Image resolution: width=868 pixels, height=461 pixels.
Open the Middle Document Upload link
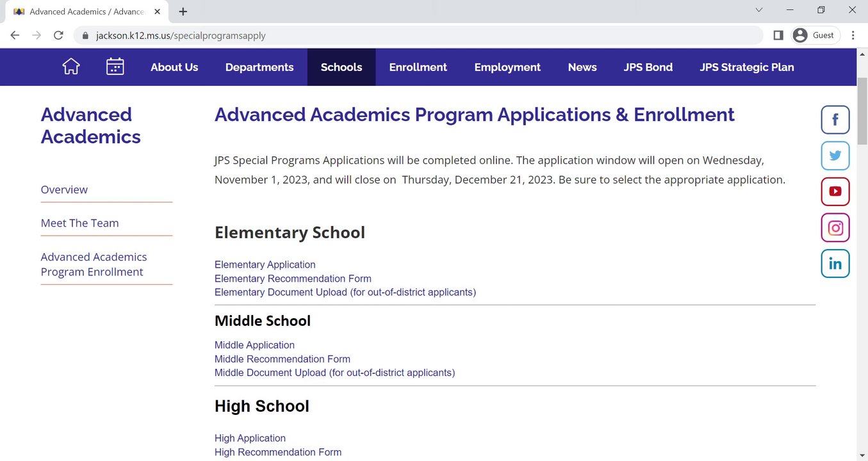[334, 373]
